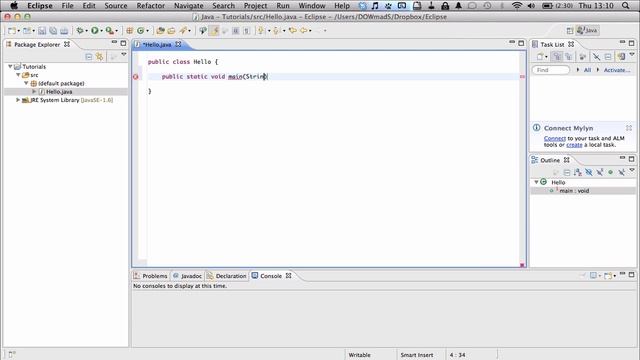Click the Find field in Task List
640x360 pixels.
point(551,70)
